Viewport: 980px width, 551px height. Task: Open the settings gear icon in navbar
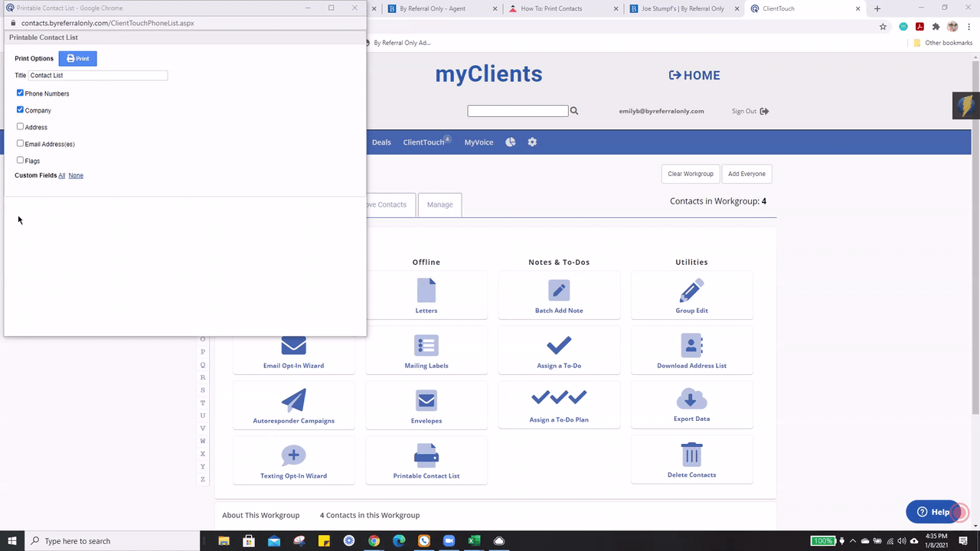click(532, 142)
